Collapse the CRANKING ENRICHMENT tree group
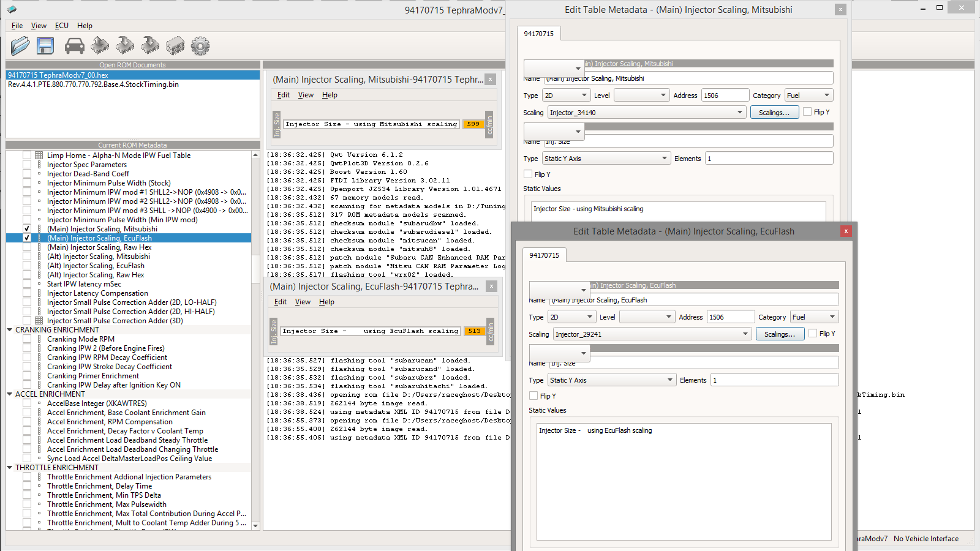The width and height of the screenshot is (980, 551). (x=10, y=330)
